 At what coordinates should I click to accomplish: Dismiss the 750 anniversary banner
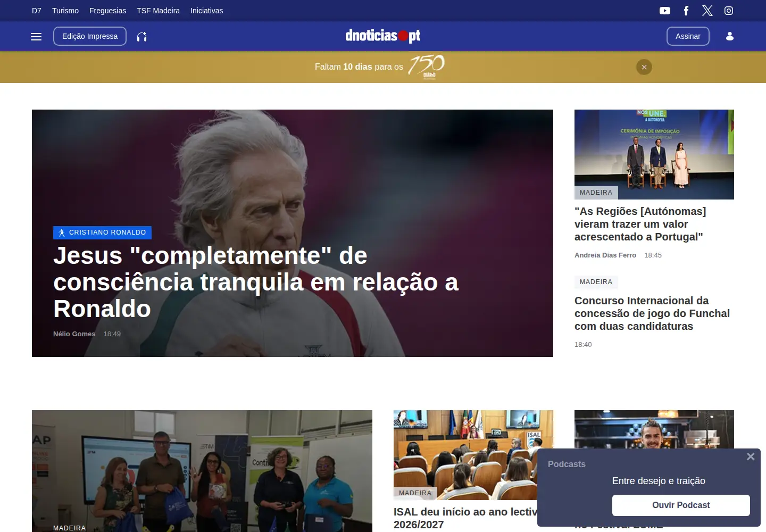[644, 67]
